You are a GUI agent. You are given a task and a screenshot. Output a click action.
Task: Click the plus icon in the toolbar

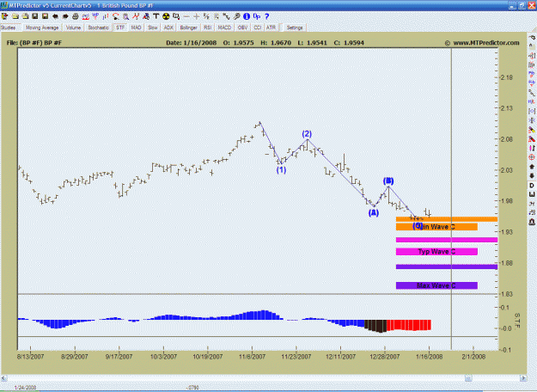coord(196,16)
